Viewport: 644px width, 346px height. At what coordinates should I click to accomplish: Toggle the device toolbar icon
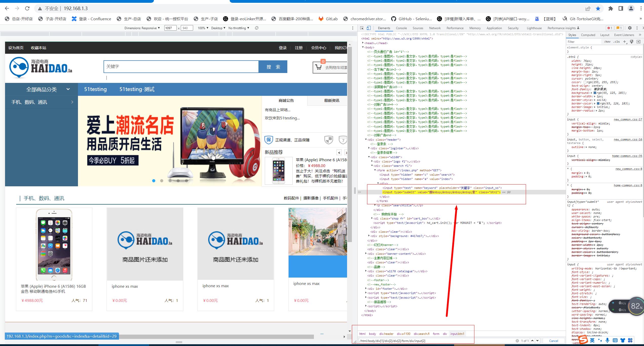point(369,28)
